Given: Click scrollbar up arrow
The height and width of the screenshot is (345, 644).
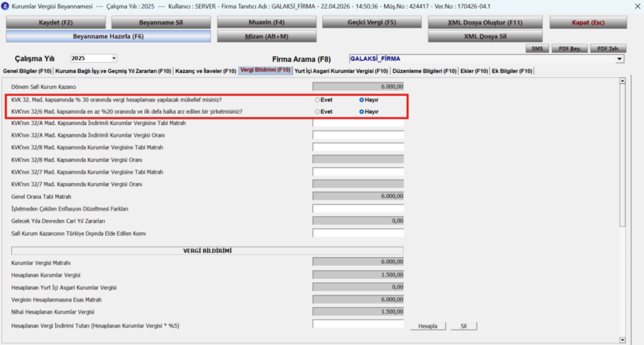Looking at the screenshot, I should click(x=623, y=81).
